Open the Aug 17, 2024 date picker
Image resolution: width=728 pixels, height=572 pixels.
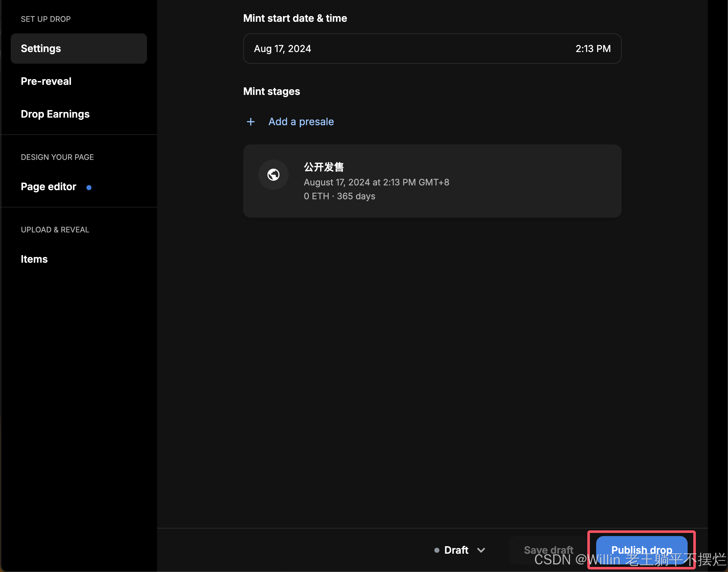point(282,49)
